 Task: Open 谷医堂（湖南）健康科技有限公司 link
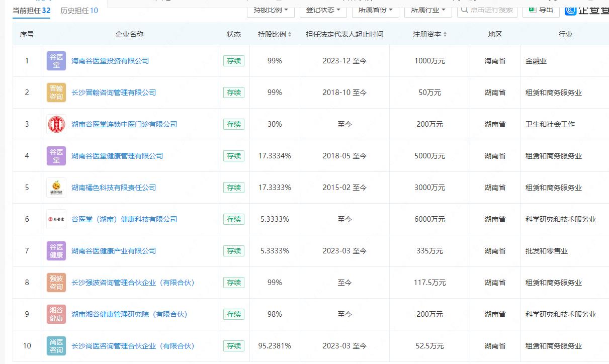click(124, 219)
